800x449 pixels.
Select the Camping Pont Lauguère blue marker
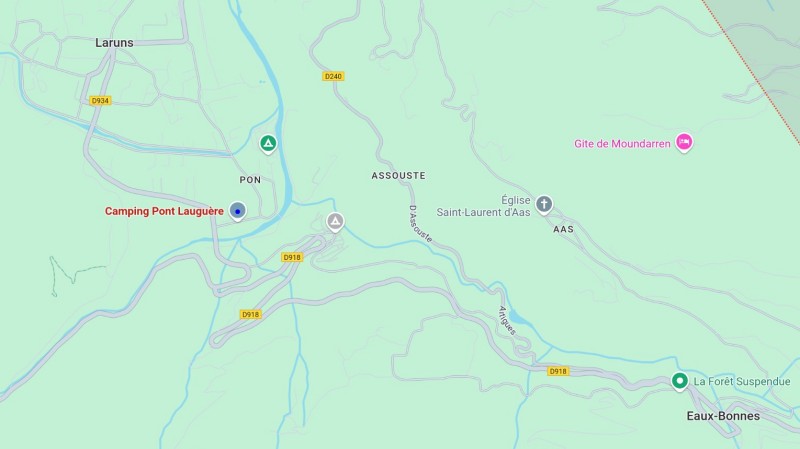237,211
